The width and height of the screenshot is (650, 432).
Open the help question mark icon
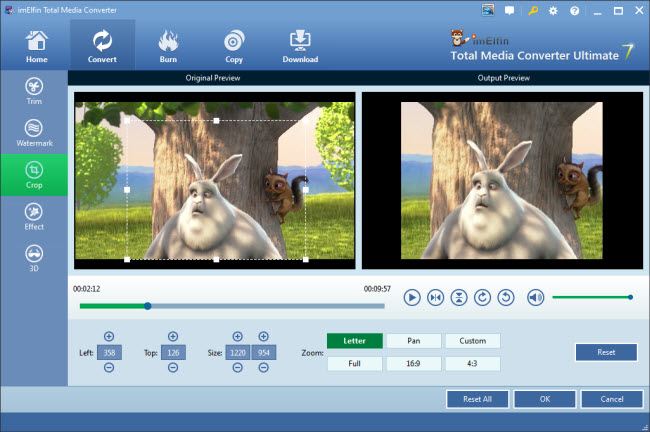click(574, 11)
